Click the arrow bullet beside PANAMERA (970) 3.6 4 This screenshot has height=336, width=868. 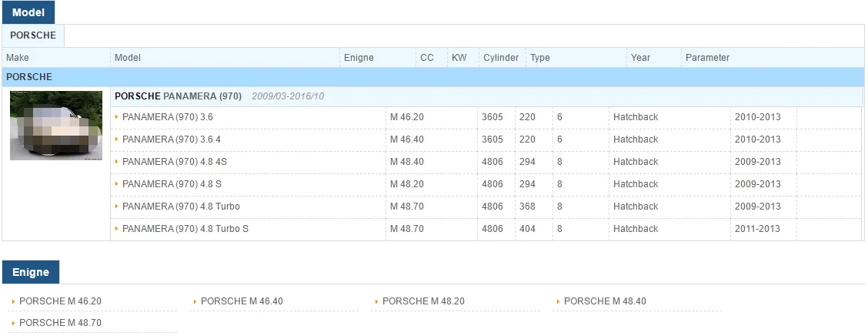117,139
